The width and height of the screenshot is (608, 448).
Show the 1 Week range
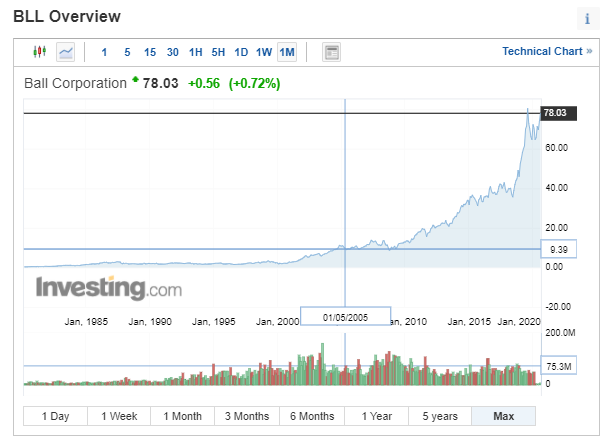[x=119, y=416]
